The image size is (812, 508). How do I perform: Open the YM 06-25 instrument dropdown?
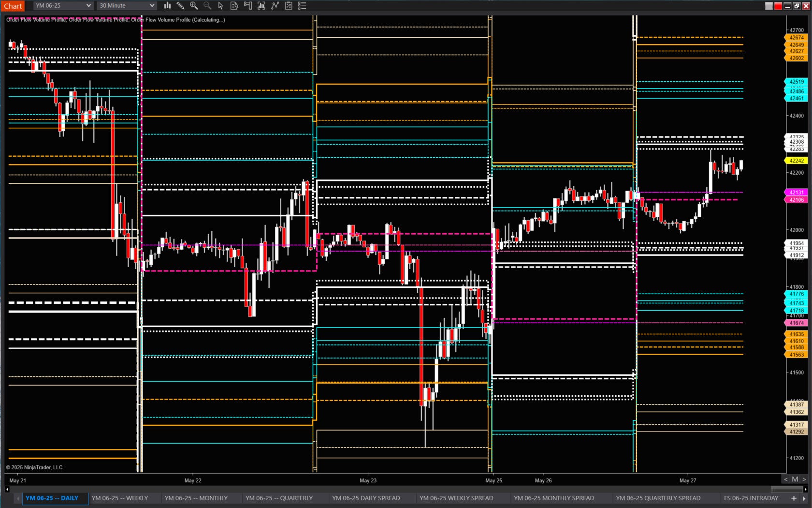63,6
